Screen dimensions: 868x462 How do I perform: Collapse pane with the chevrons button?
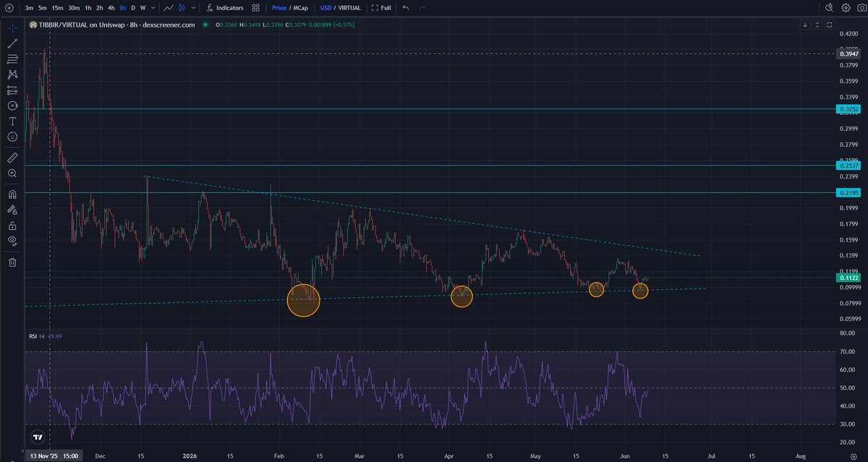[x=817, y=25]
